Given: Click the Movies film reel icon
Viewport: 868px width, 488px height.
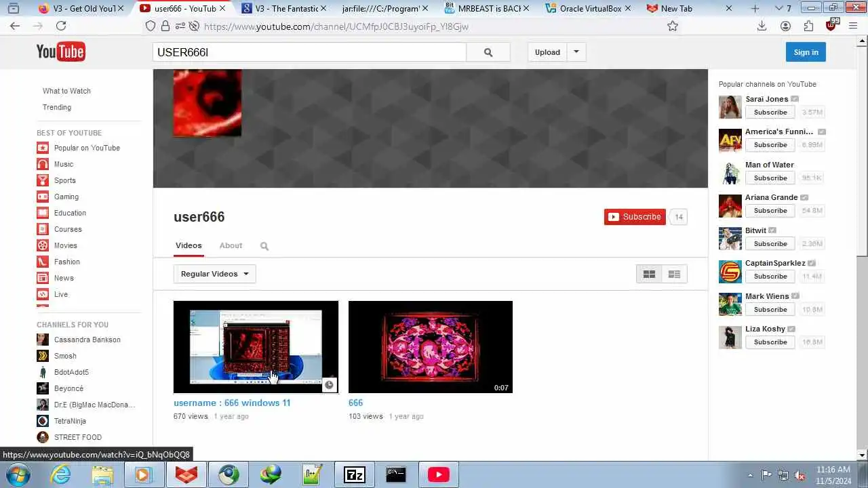Looking at the screenshot, I should [x=43, y=245].
